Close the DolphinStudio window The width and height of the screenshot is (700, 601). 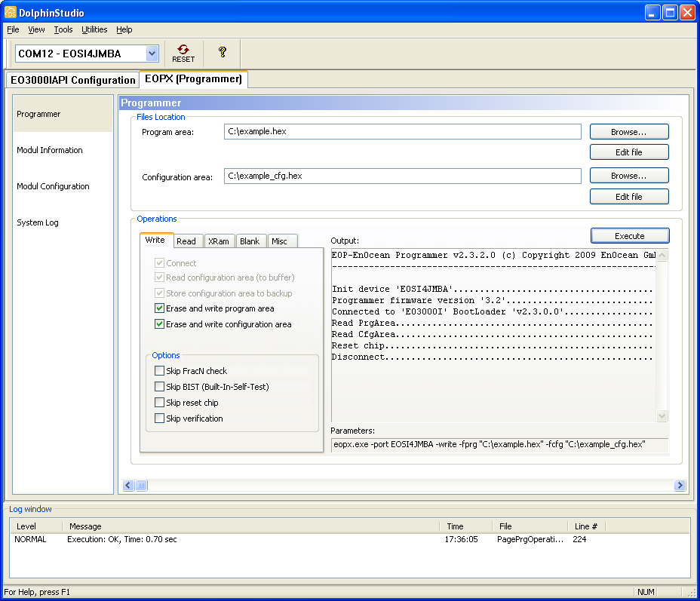687,13
